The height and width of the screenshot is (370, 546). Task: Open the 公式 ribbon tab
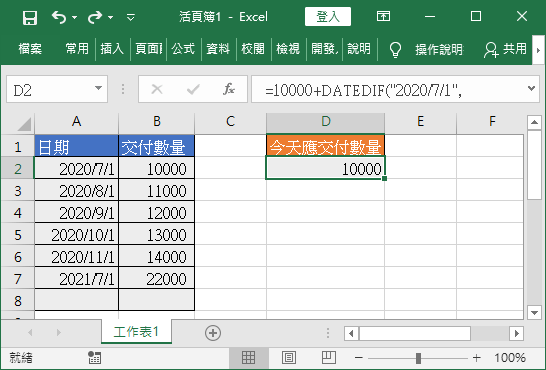pyautogui.click(x=183, y=49)
